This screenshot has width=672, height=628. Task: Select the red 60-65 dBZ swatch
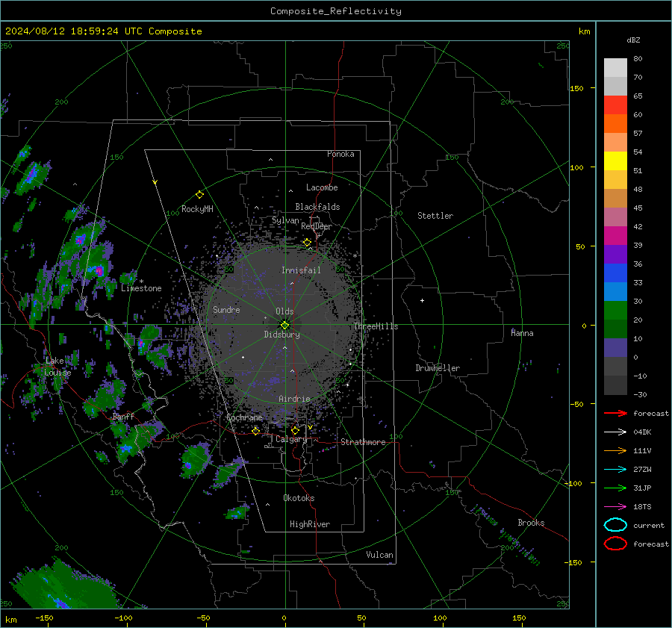[615, 105]
